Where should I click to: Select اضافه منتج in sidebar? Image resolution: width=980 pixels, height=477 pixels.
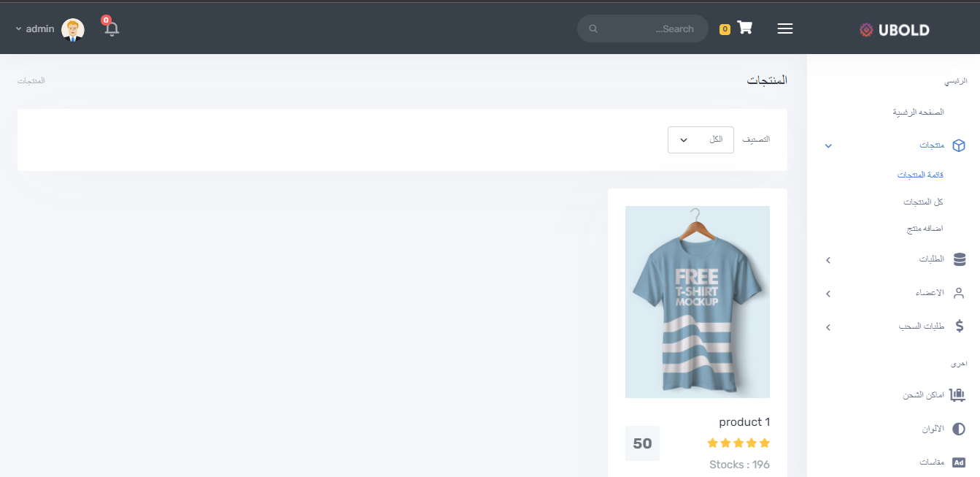pos(925,229)
